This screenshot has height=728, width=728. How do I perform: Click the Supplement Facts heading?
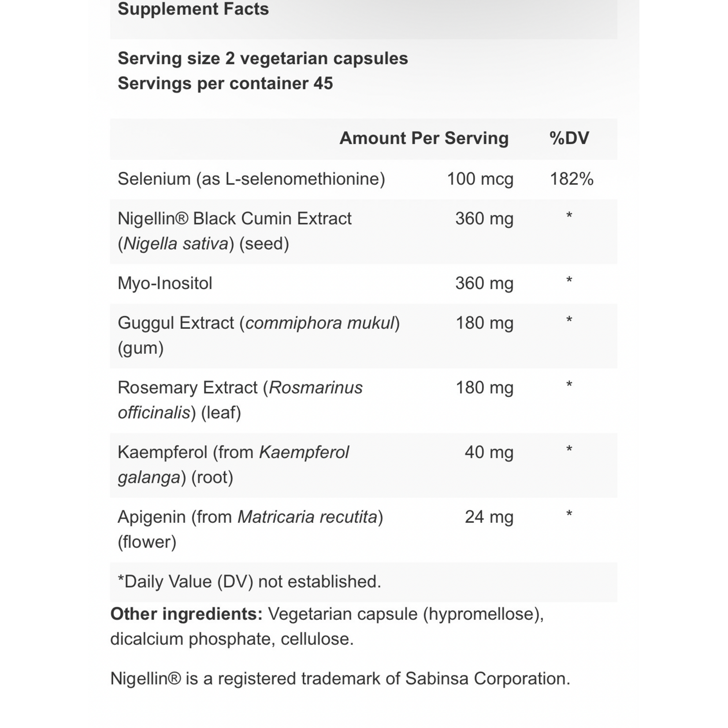(193, 9)
